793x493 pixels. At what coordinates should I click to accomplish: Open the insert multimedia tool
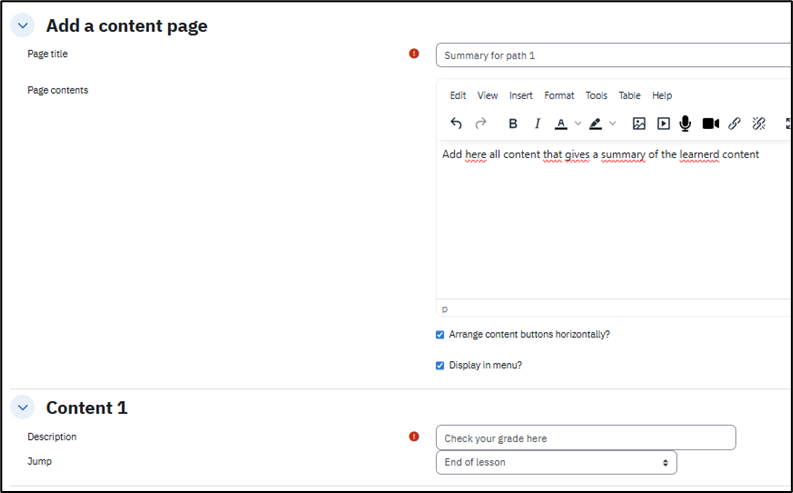tap(663, 124)
